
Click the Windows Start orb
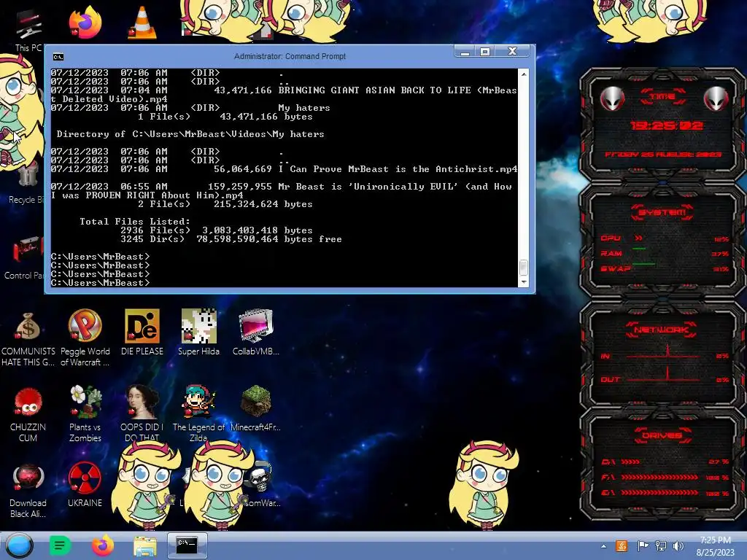pyautogui.click(x=20, y=545)
